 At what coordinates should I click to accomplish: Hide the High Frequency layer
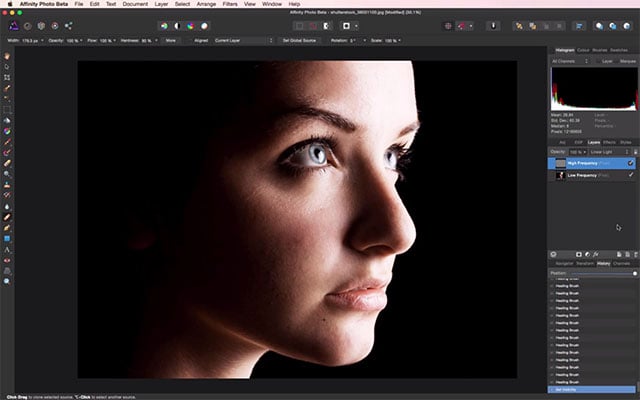630,162
